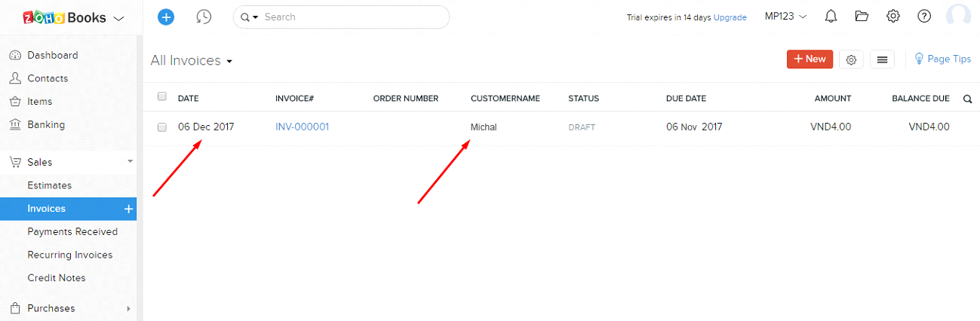Check the INV-000001 row checkbox

click(x=161, y=127)
